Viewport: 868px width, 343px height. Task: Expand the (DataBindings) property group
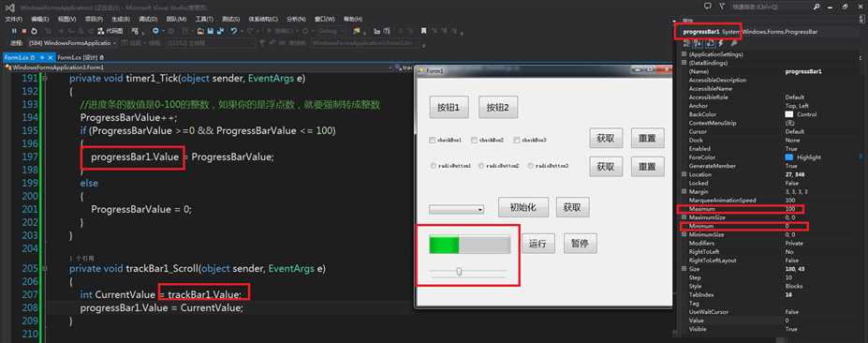[684, 63]
